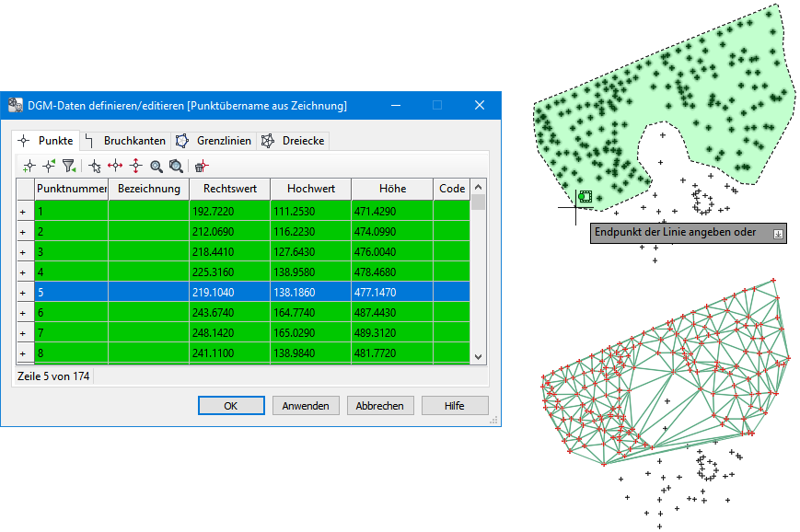Open the Grenzlinien tab
Image resolution: width=800 pixels, height=532 pixels.
click(215, 141)
